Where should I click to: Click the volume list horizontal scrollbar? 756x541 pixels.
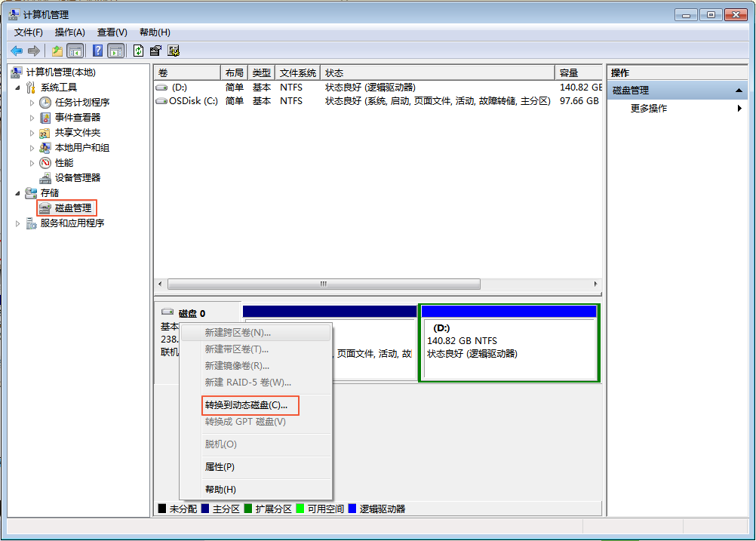tap(324, 284)
